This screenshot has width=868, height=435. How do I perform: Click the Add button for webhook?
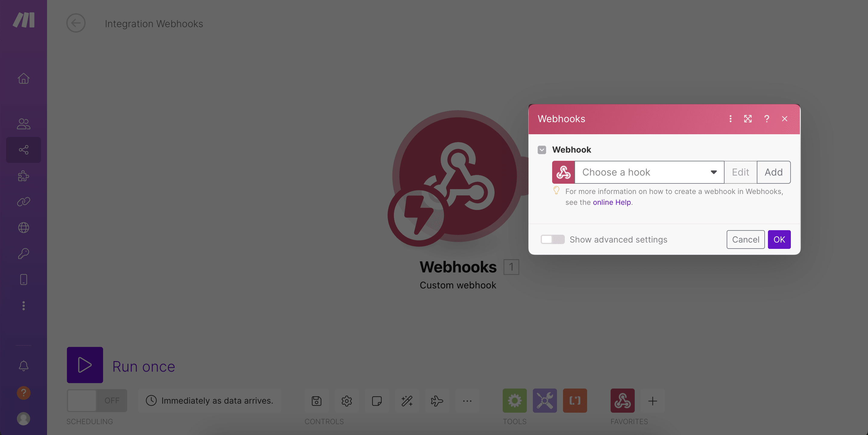(x=773, y=171)
